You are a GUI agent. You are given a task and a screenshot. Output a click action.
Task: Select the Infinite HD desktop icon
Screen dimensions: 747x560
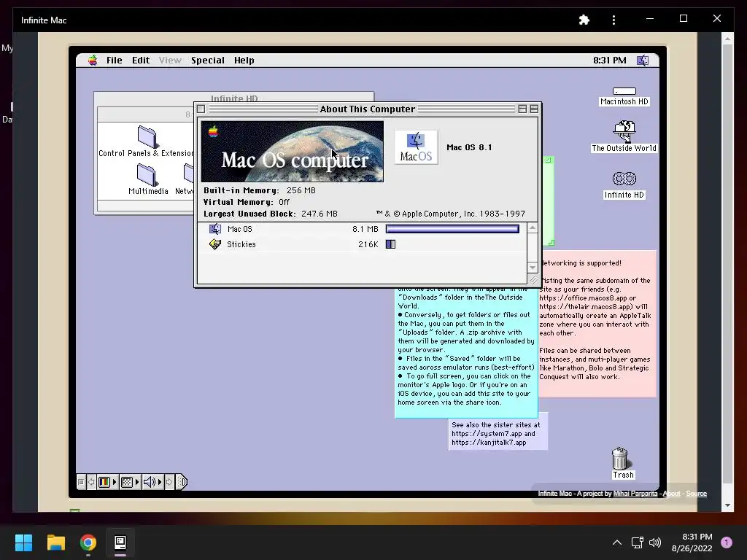click(624, 184)
